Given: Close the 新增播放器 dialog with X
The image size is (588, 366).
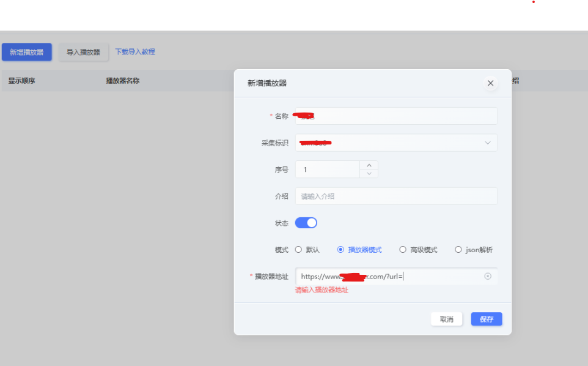Looking at the screenshot, I should [490, 83].
